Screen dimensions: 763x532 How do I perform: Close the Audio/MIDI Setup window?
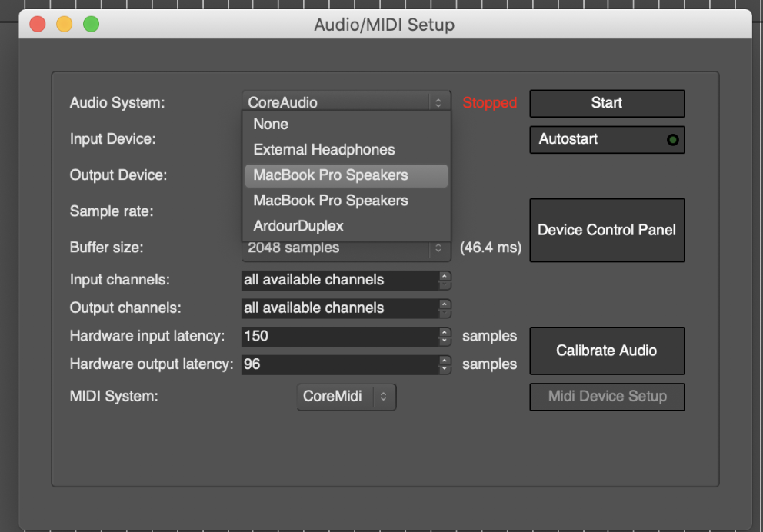[37, 25]
